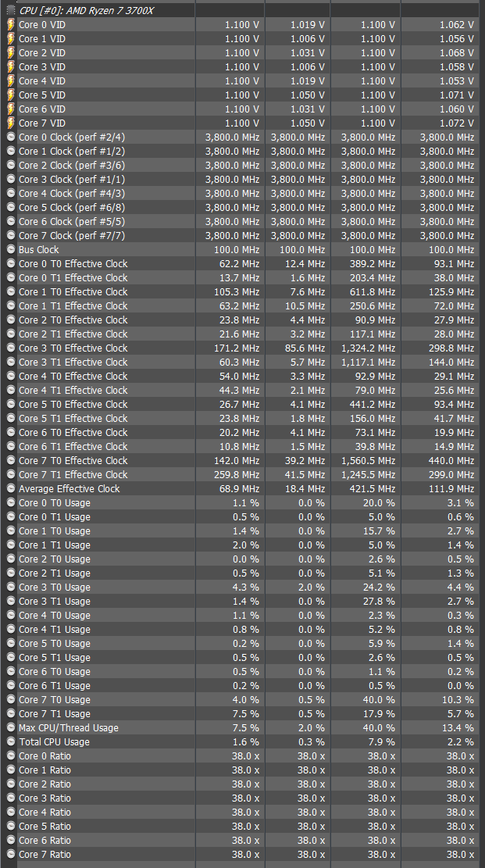
Task: Select the 259.8 MHz current value
Action: pyautogui.click(x=237, y=474)
